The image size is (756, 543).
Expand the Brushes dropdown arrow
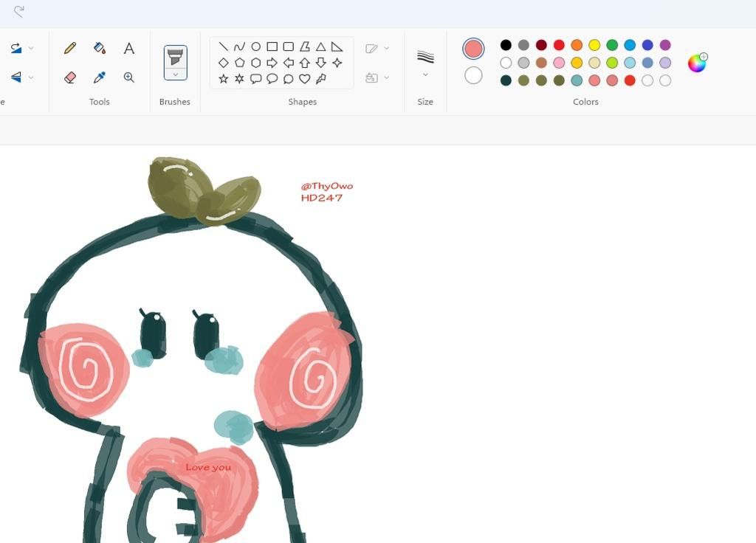pos(176,75)
